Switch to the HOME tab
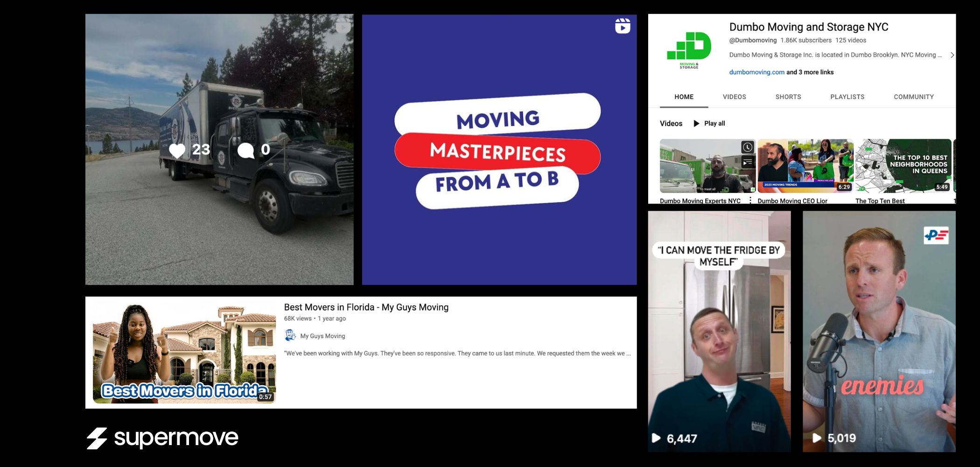 point(684,97)
